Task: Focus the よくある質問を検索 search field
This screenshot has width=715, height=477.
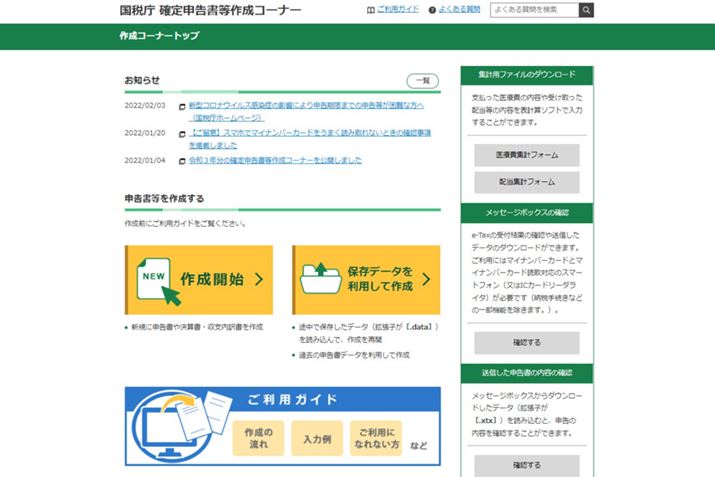Action: point(534,10)
